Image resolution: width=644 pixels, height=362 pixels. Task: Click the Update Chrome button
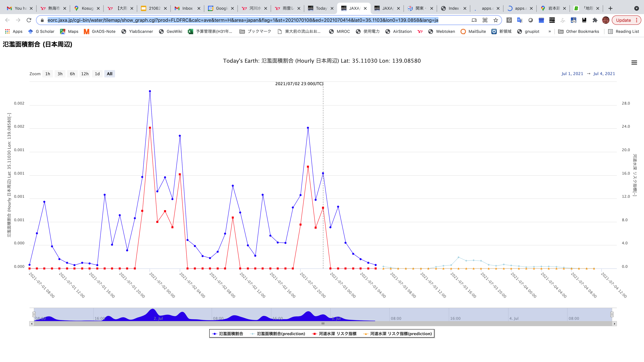pyautogui.click(x=623, y=20)
